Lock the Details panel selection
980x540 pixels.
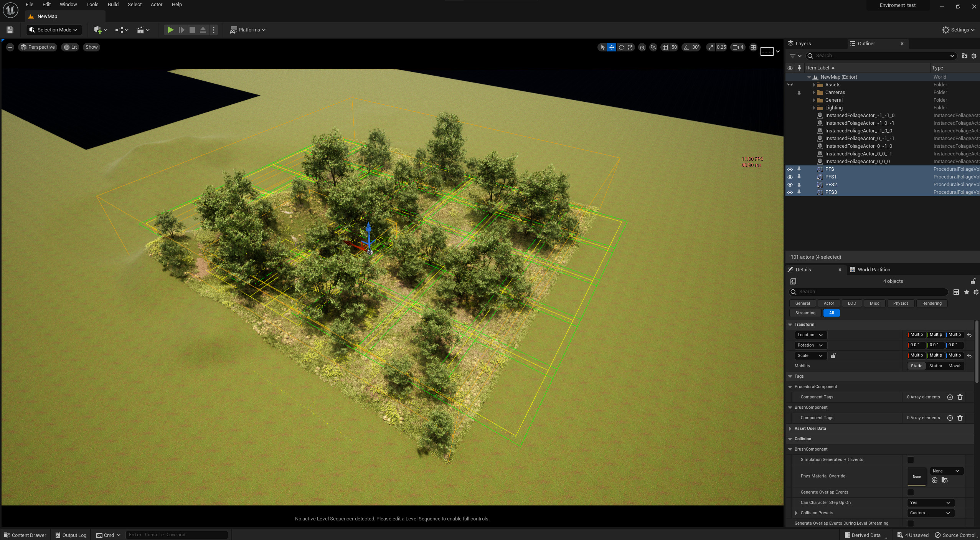[973, 281]
